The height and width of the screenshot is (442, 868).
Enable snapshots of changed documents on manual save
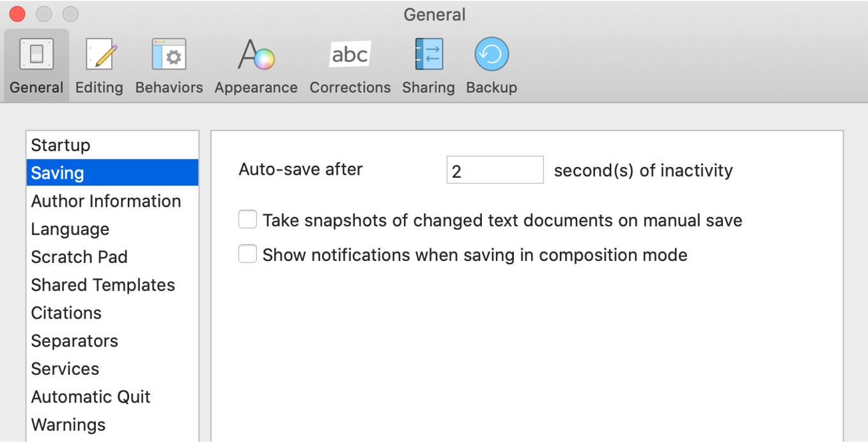[248, 220]
